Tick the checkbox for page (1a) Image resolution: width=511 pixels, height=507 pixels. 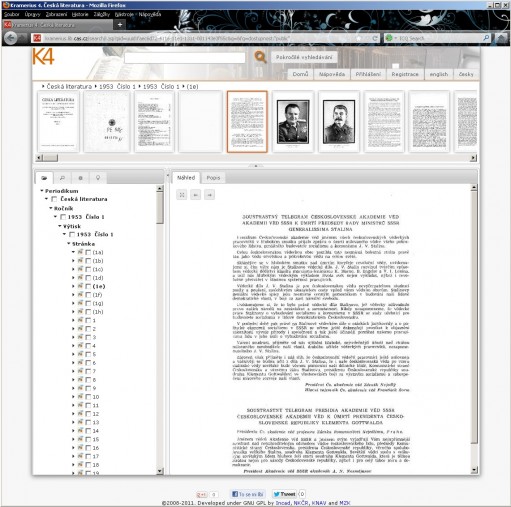coord(88,252)
